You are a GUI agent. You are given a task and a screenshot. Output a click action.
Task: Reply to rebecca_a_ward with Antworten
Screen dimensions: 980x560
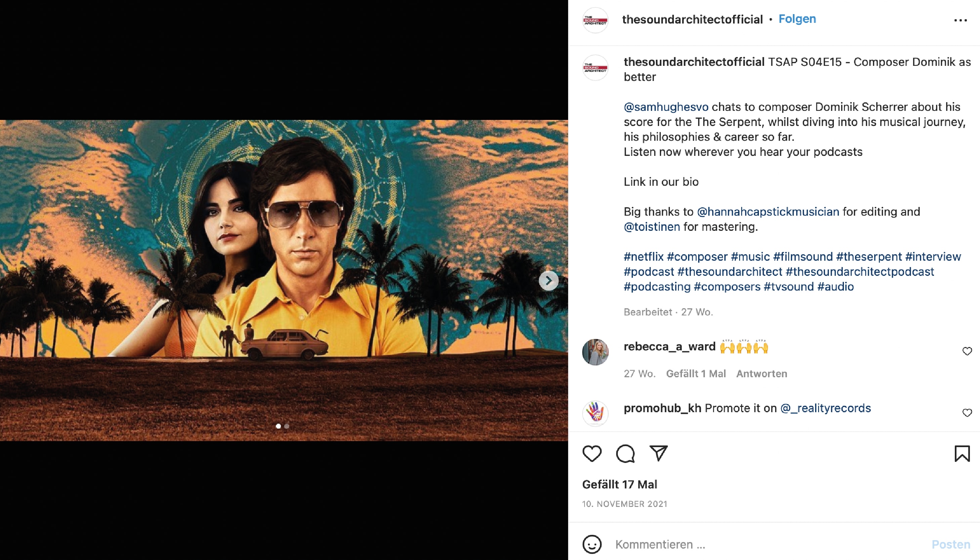click(762, 374)
